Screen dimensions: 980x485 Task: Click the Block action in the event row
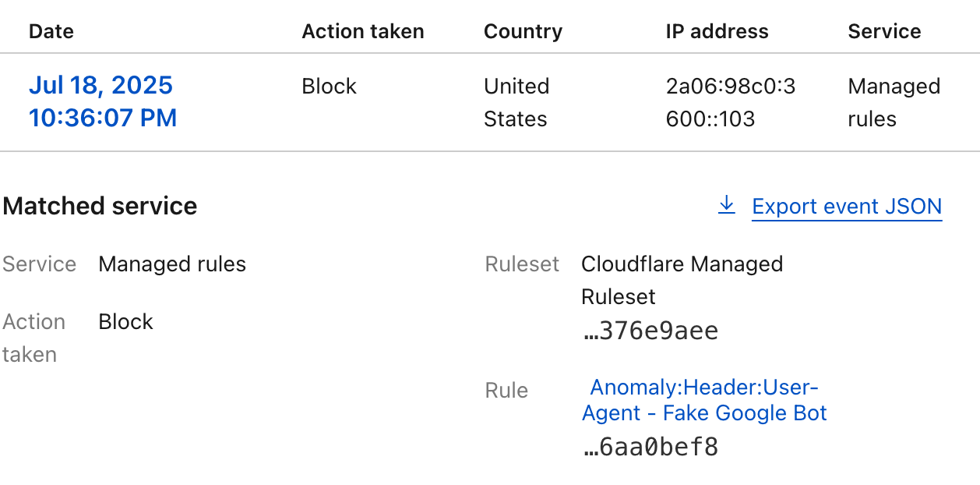329,86
